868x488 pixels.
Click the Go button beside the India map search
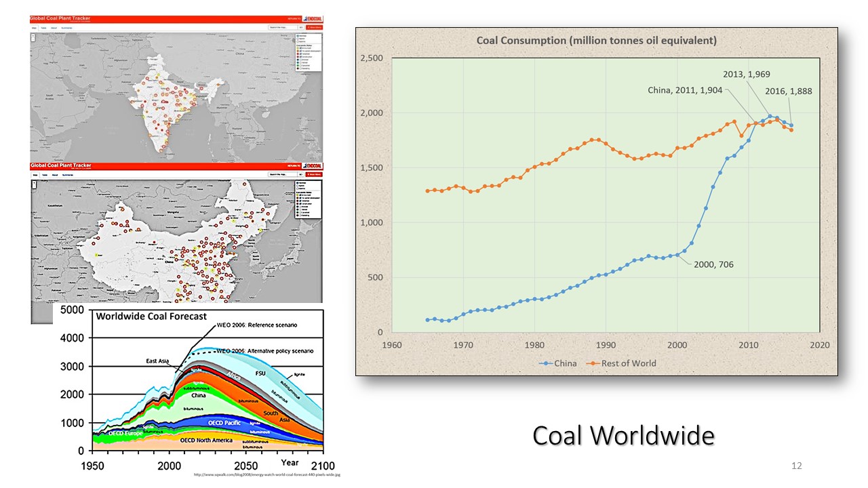click(x=301, y=28)
